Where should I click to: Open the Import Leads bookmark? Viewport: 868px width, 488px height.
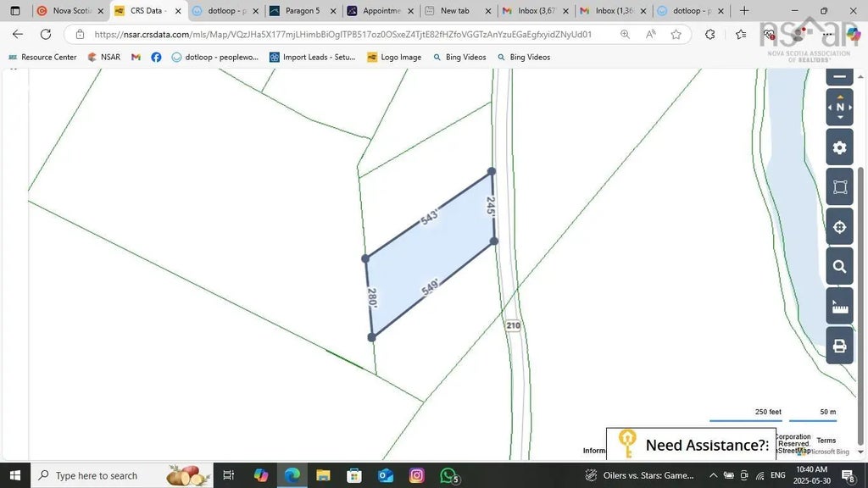pos(312,57)
